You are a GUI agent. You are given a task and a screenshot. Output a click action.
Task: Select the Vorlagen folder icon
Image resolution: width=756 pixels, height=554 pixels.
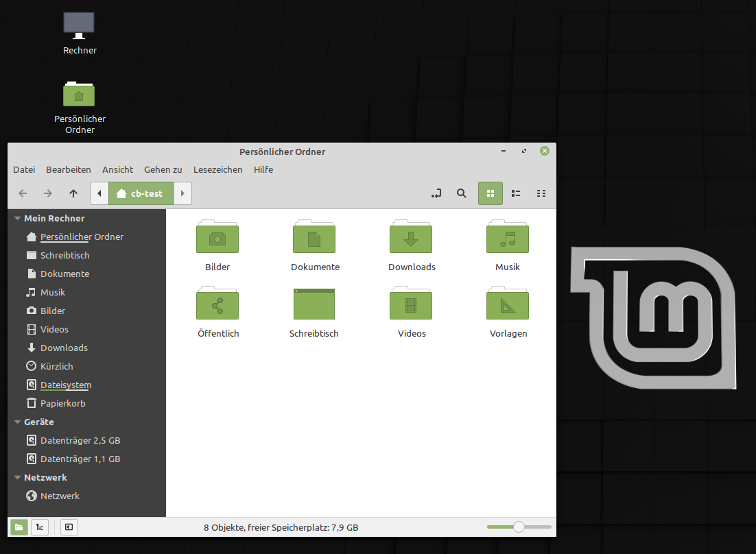point(508,304)
